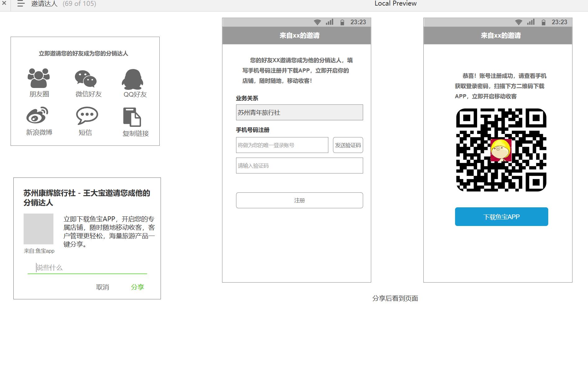This screenshot has width=588, height=387.
Task: Select the 复制链接 copy icon
Action: [132, 117]
